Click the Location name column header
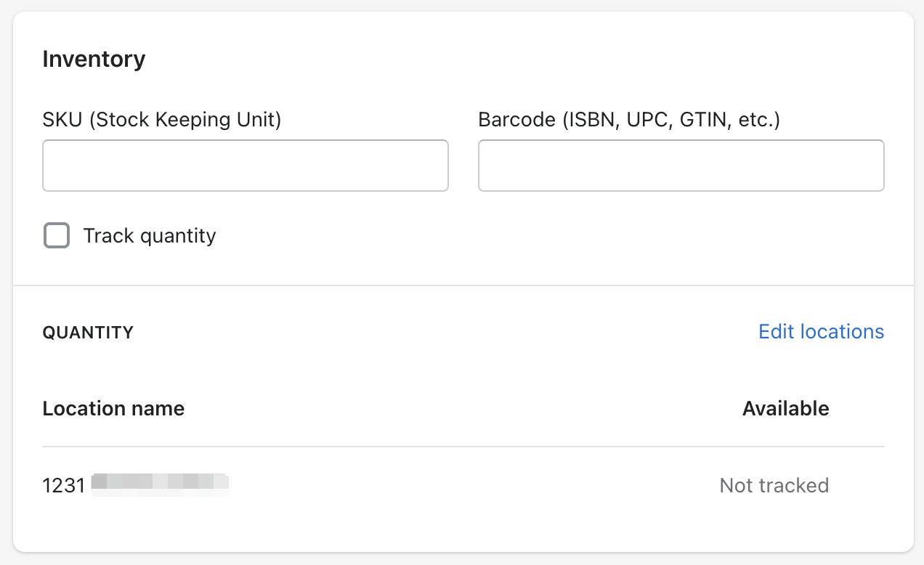924x565 pixels. 113,409
